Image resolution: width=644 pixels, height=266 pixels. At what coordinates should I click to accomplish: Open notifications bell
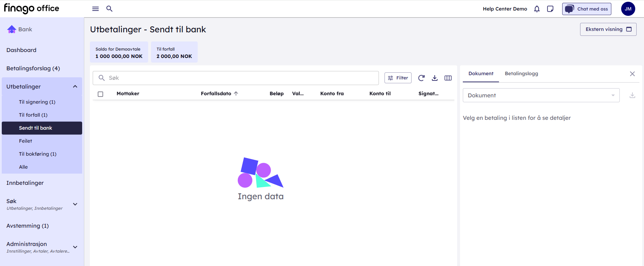537,9
